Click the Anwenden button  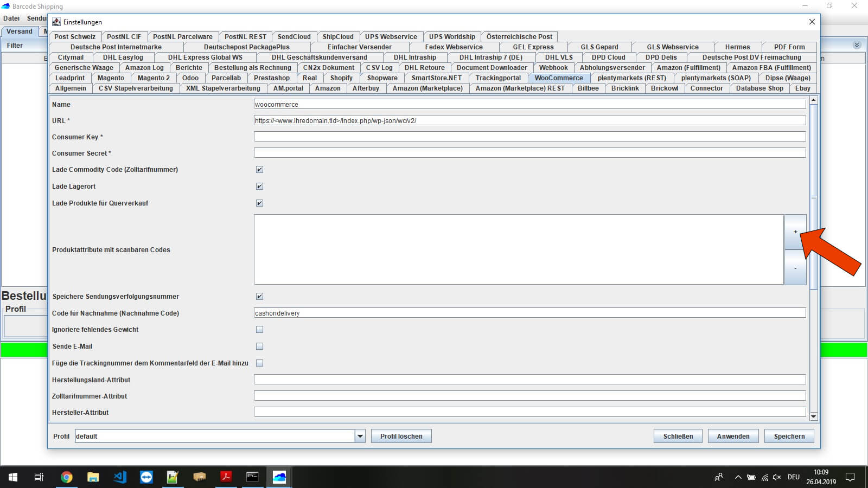pyautogui.click(x=733, y=436)
